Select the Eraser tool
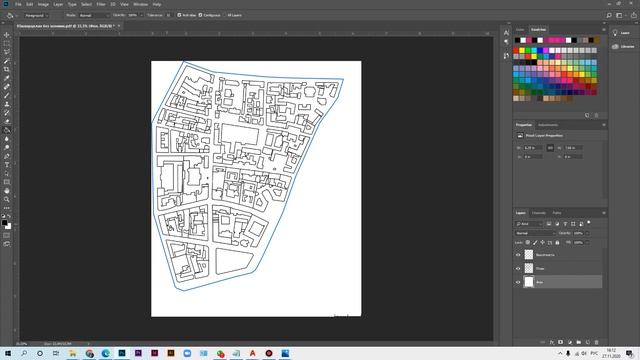Viewport: 640px width, 360px height. pyautogui.click(x=7, y=121)
